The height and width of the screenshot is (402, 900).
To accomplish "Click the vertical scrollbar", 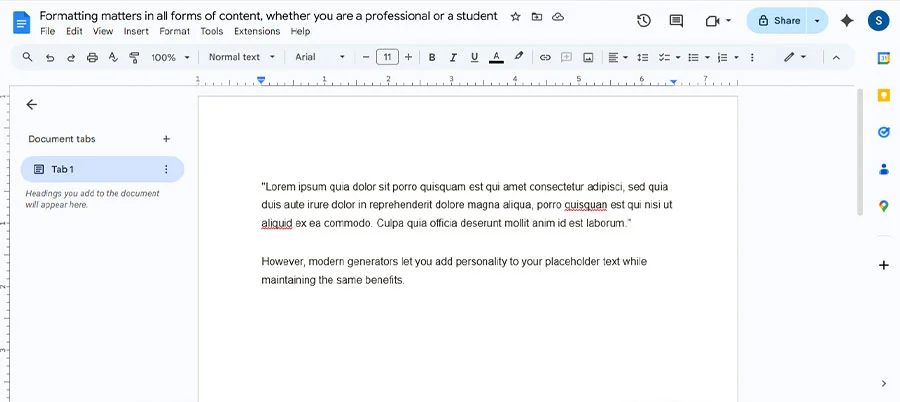I will pos(860,152).
